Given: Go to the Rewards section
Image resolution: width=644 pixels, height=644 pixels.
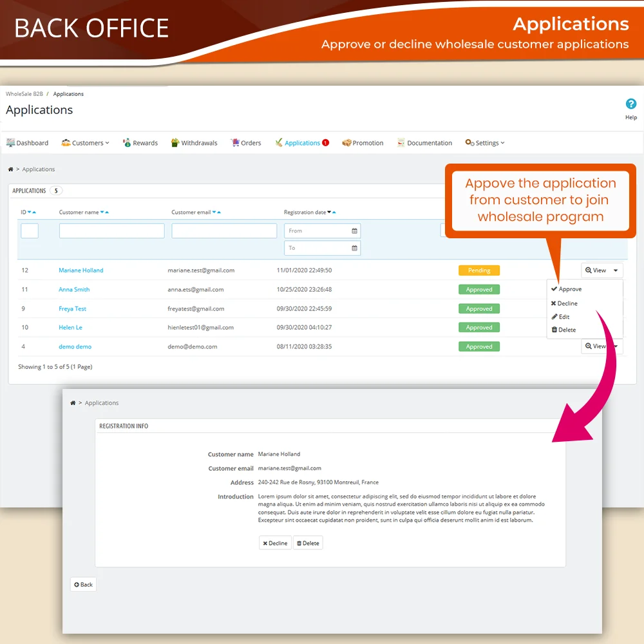Looking at the screenshot, I should point(140,143).
